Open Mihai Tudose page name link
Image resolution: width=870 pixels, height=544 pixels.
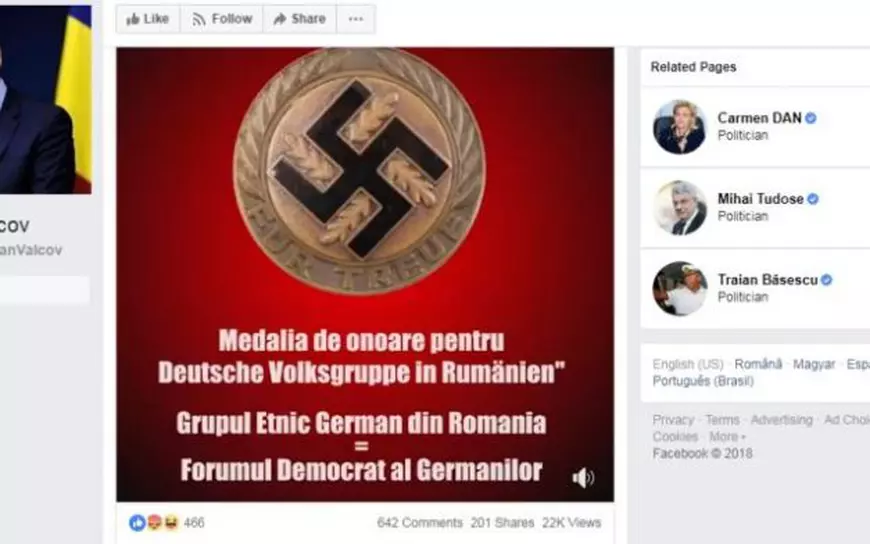760,199
